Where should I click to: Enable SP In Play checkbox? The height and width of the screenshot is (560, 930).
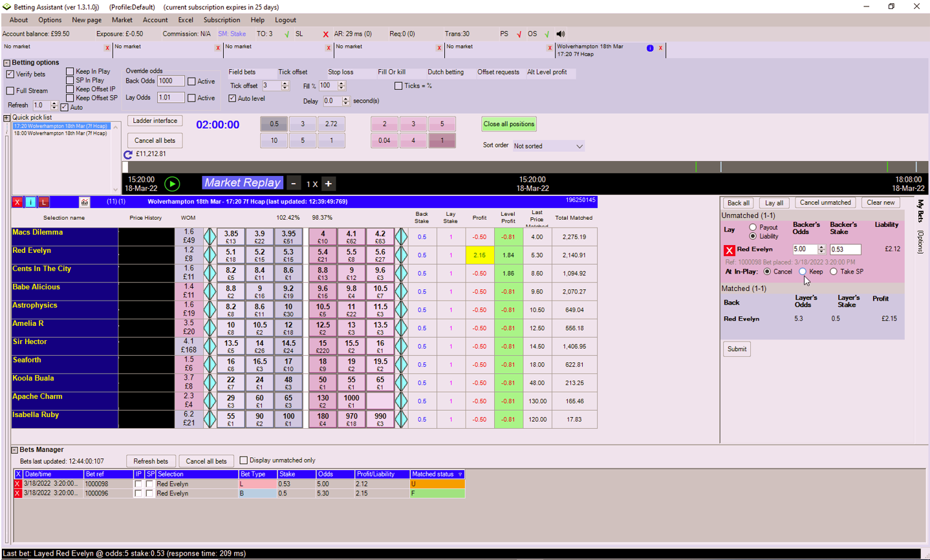tap(70, 80)
